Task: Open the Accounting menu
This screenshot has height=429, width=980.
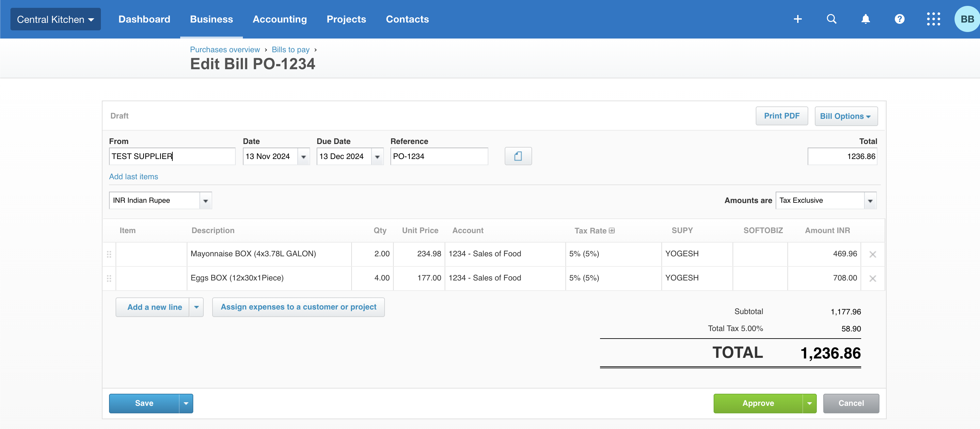Action: click(280, 19)
